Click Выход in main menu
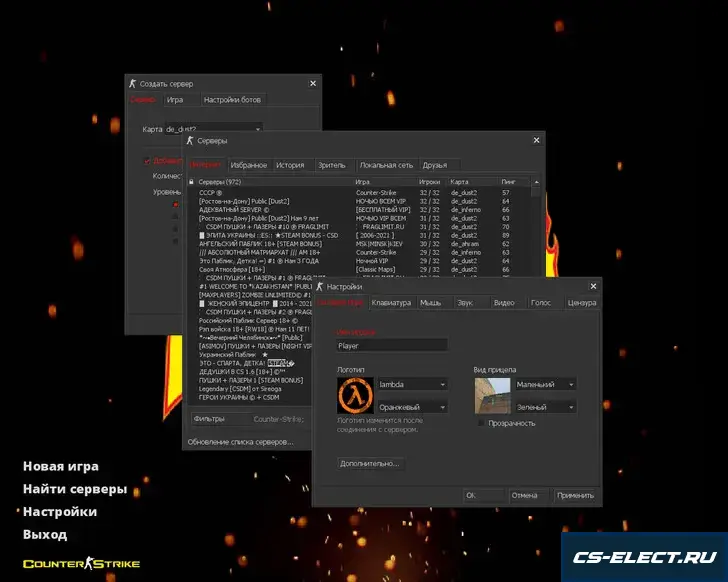The height and width of the screenshot is (582, 728). point(45,535)
